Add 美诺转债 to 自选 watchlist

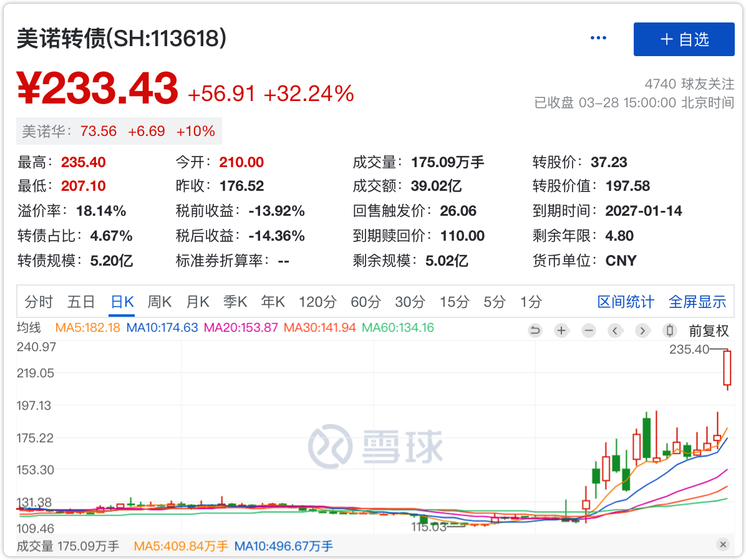pos(684,39)
